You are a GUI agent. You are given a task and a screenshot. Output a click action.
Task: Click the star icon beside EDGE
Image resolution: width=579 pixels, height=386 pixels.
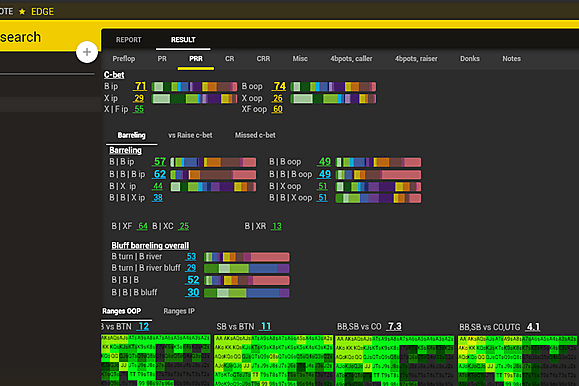(22, 11)
